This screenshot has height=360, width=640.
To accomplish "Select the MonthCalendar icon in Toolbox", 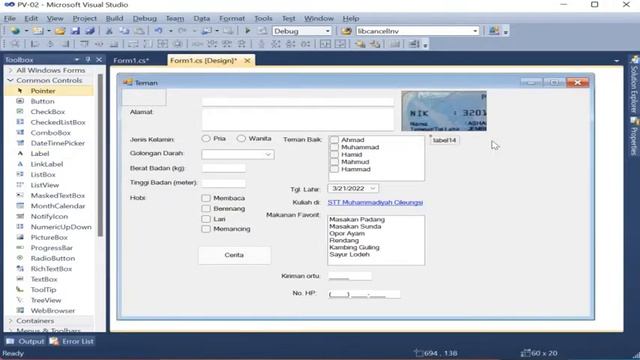I will (x=20, y=206).
